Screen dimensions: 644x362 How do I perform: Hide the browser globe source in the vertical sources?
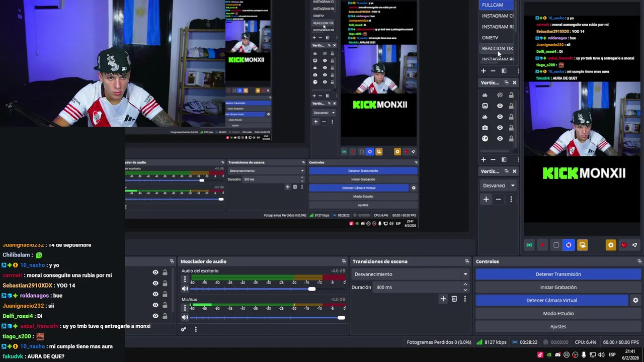(500, 139)
